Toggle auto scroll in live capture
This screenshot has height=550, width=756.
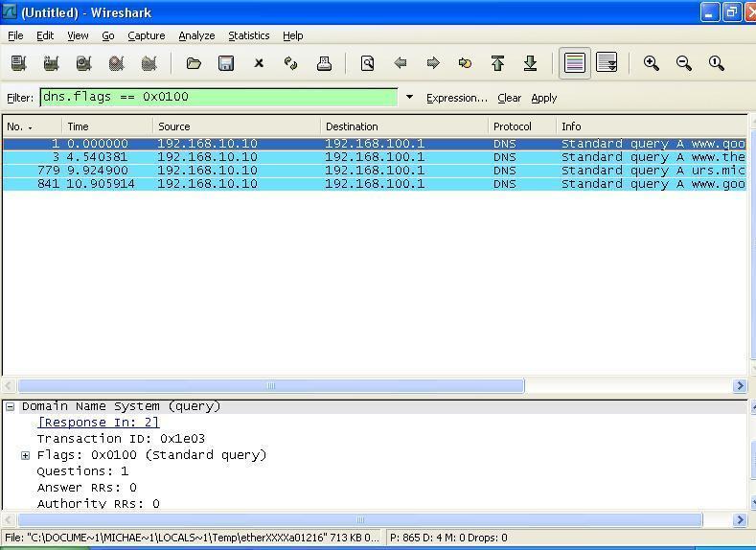coord(607,63)
